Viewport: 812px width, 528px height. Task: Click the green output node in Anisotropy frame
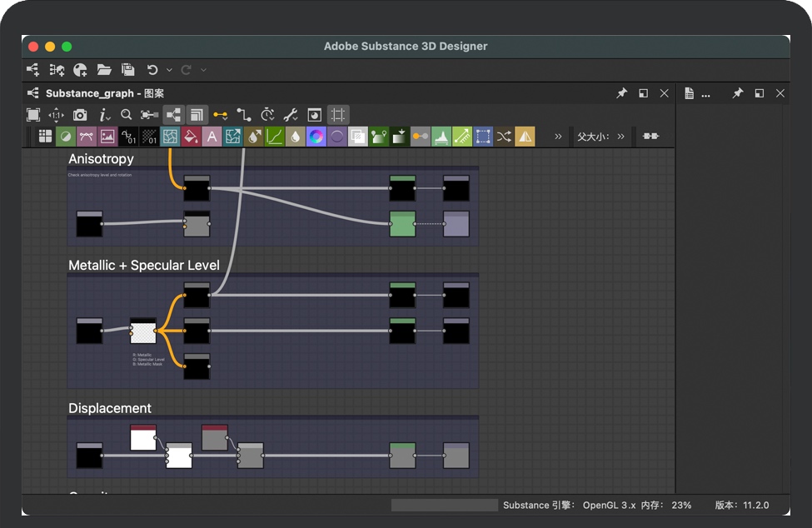click(x=402, y=224)
